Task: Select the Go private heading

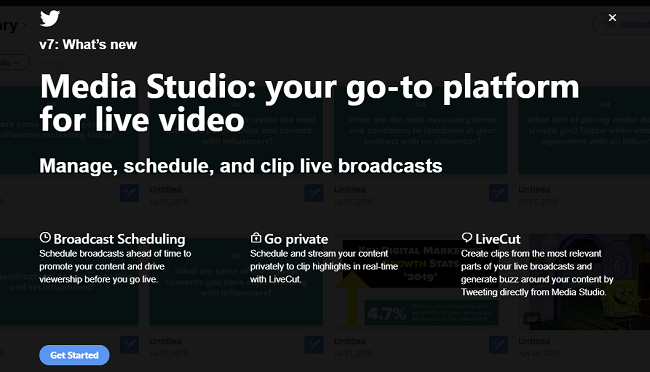Action: 296,239
